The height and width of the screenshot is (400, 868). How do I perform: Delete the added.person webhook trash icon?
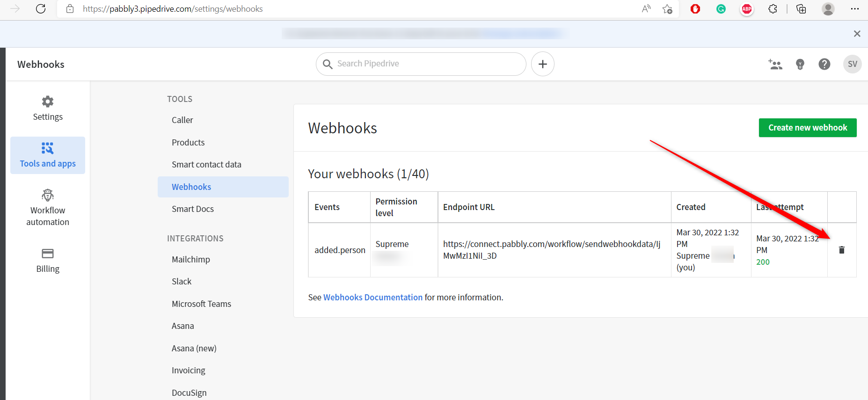tap(842, 250)
